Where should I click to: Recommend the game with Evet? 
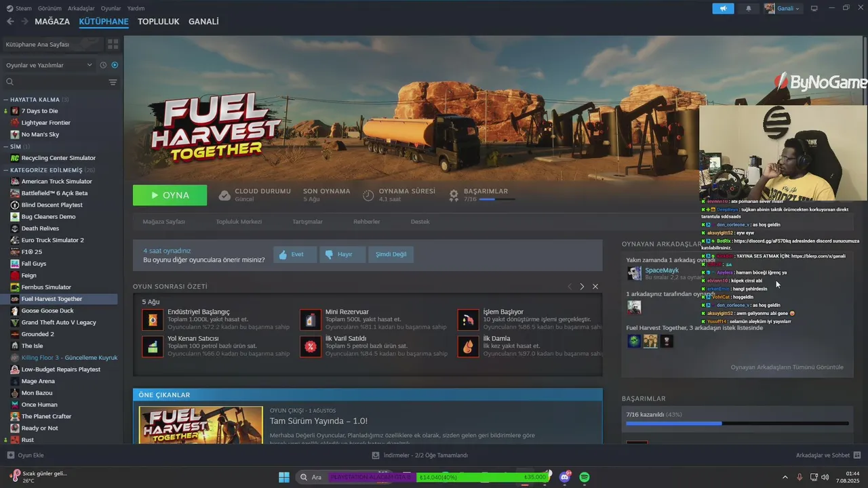click(x=295, y=254)
